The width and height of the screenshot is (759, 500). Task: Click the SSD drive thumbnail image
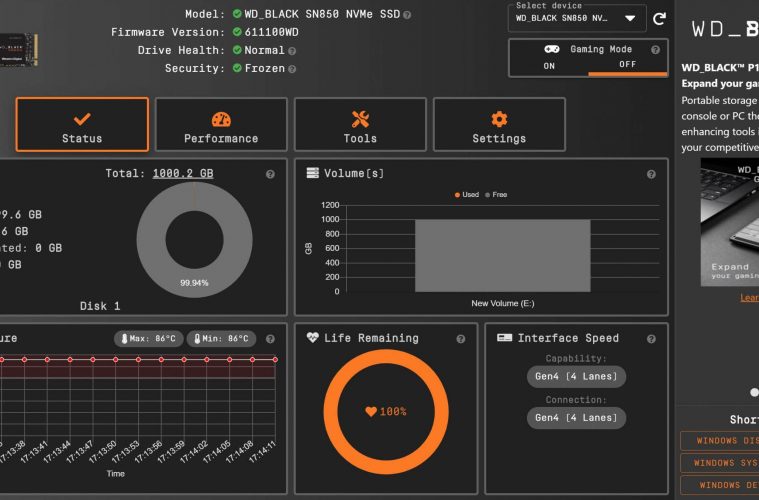[x=18, y=50]
